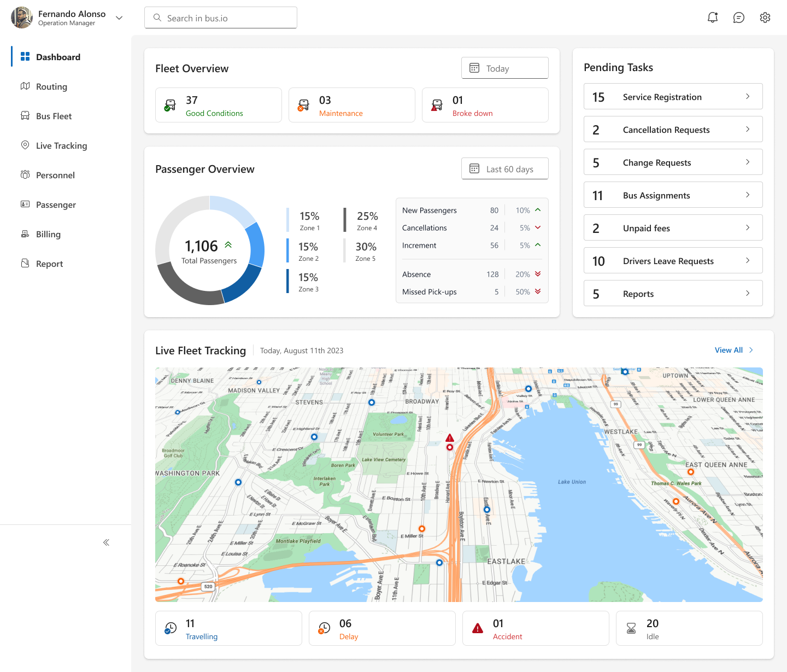Click the Delay clock icon
This screenshot has height=672, width=787.
(324, 628)
